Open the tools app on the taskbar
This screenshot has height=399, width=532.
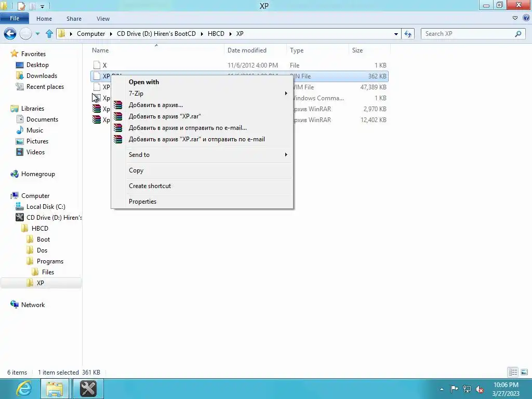click(88, 389)
